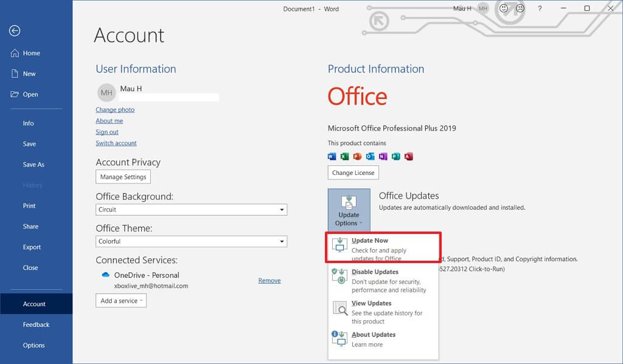The image size is (623, 364).
Task: Click the OneDrive cloud icon
Action: click(x=106, y=275)
